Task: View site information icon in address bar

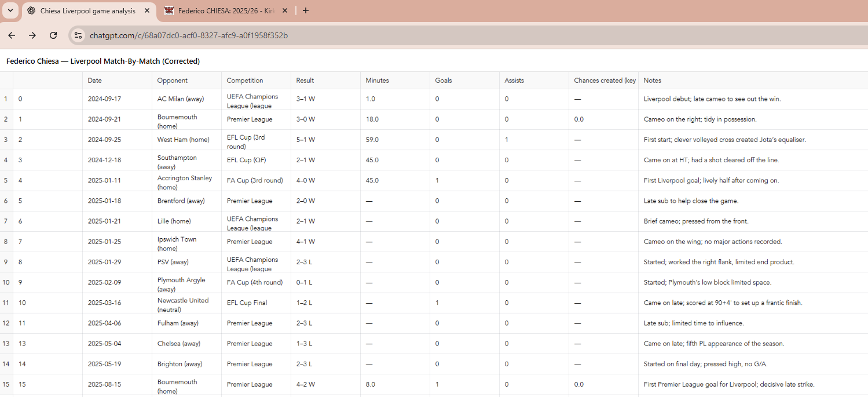Action: click(78, 35)
